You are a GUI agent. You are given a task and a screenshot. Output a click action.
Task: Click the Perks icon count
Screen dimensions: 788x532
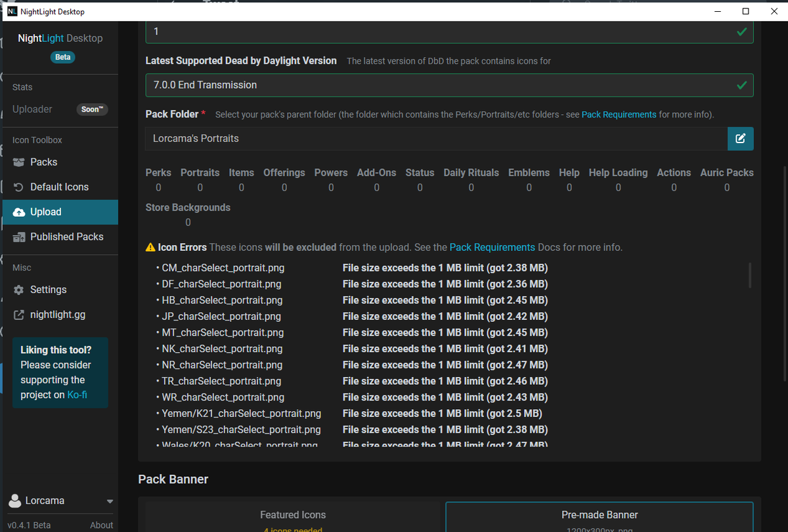[158, 188]
